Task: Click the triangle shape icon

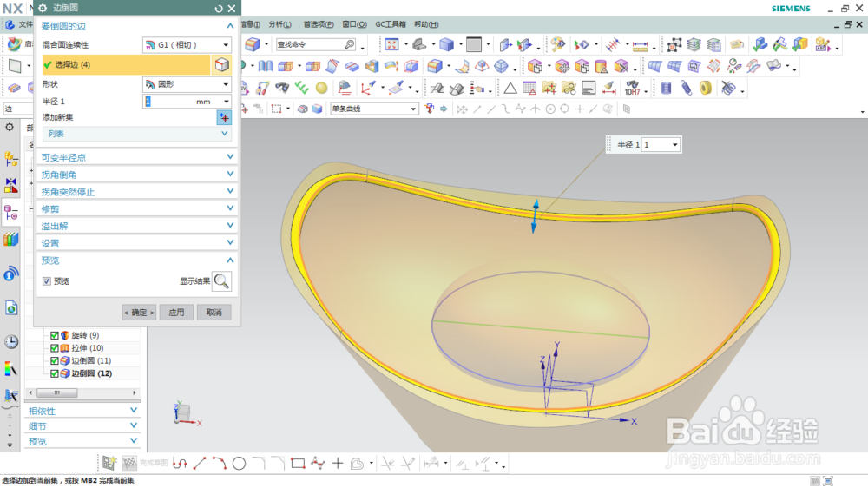Action: pyautogui.click(x=510, y=88)
